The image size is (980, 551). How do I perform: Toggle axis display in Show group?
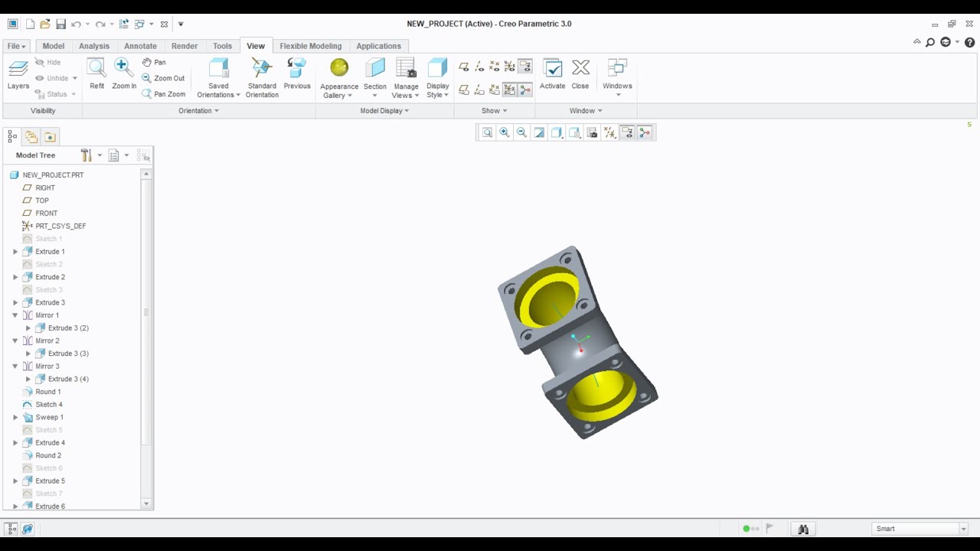[x=479, y=67]
